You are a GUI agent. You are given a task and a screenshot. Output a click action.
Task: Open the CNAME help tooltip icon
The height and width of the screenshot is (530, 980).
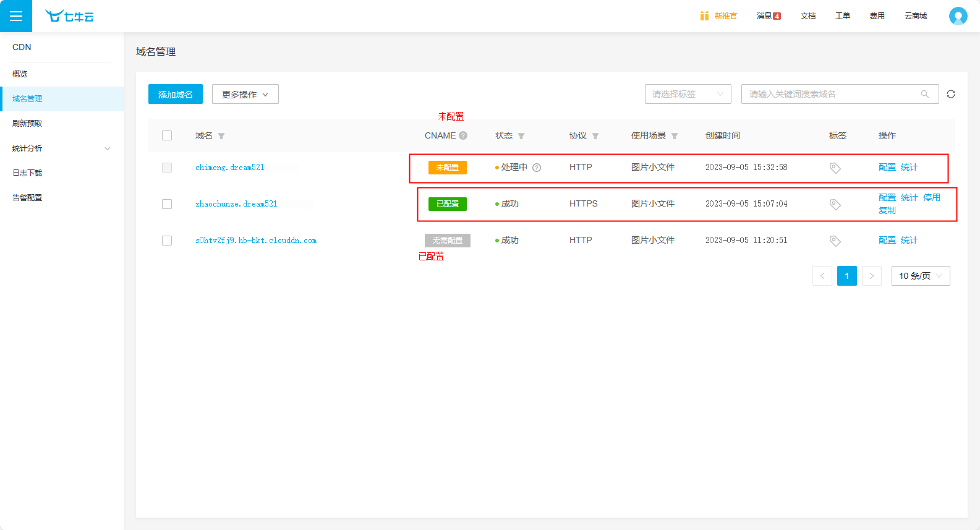(x=463, y=135)
